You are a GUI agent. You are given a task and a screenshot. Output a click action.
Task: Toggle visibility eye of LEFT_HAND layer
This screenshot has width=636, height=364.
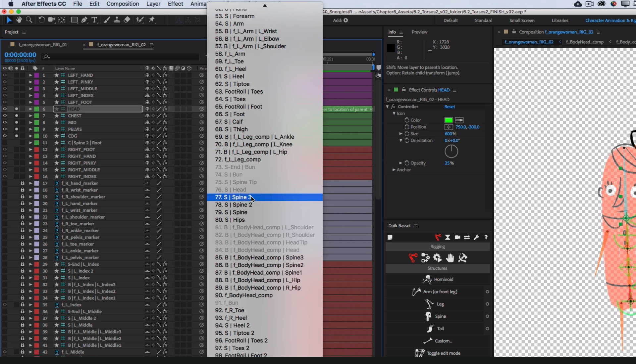click(5, 75)
